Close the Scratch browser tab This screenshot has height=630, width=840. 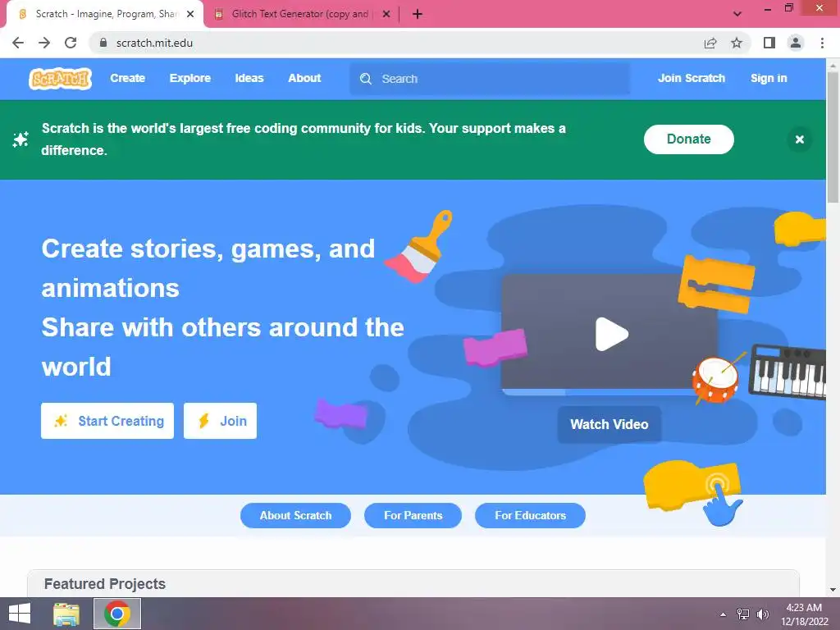pos(190,15)
